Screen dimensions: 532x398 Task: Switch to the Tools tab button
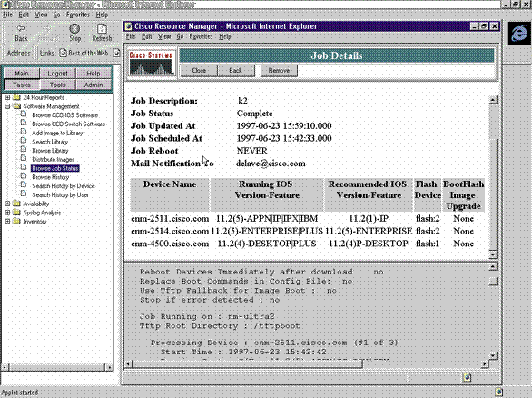[58, 85]
